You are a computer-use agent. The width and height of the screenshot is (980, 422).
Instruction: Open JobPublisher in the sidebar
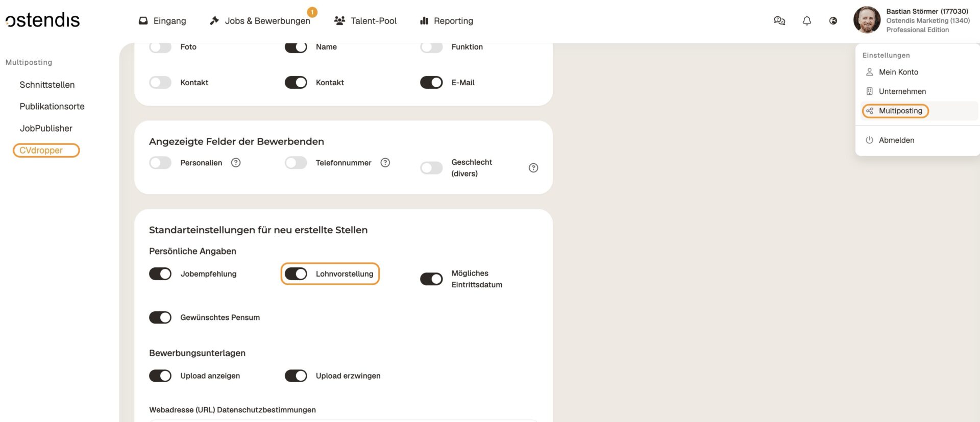(46, 129)
